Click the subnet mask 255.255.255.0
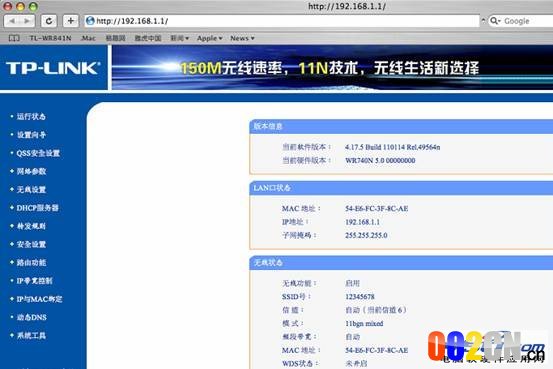553x369 pixels. point(366,235)
